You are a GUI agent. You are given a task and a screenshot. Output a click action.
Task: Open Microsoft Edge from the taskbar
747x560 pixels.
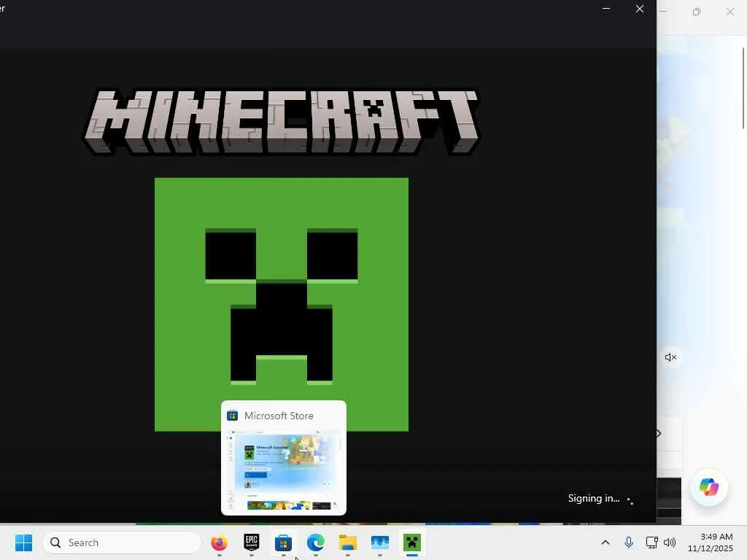(315, 542)
